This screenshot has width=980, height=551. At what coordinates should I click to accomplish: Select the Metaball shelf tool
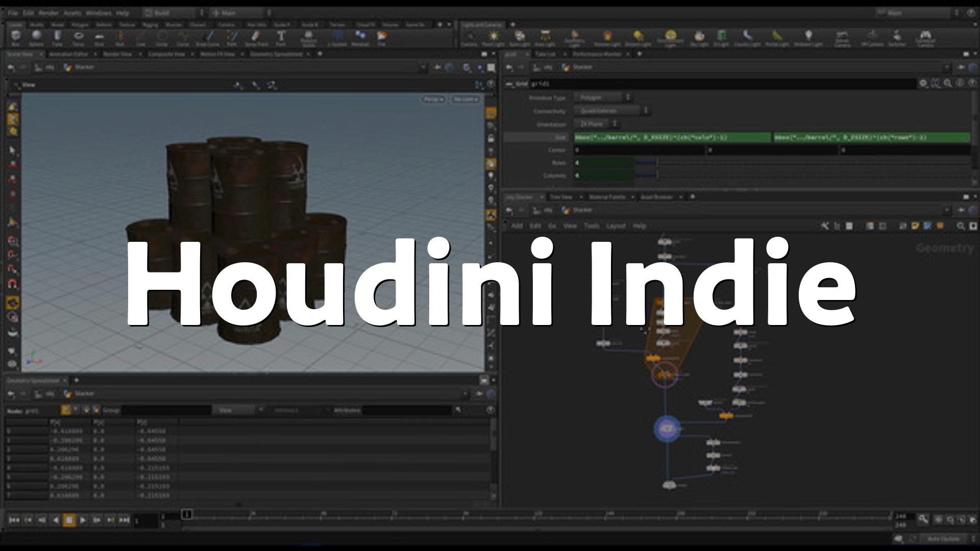(360, 38)
